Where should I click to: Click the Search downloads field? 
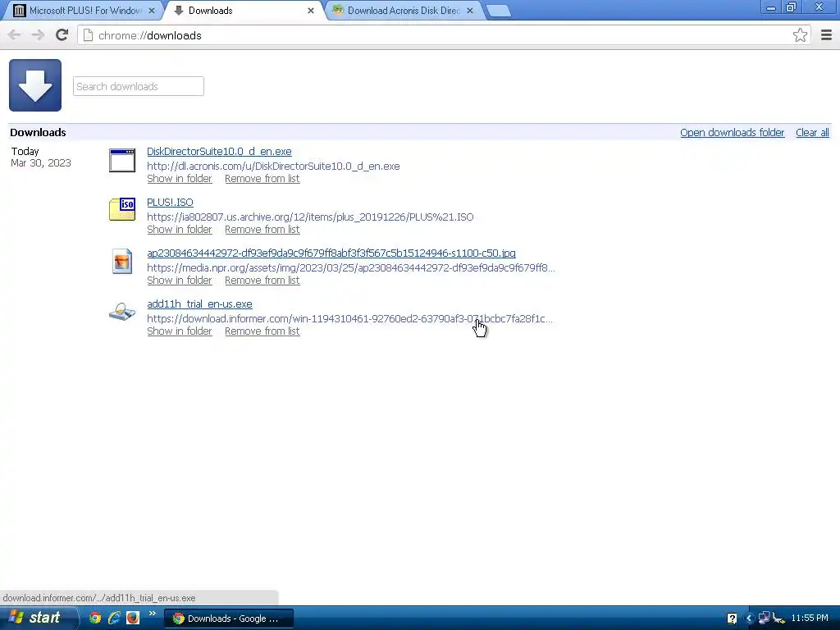tap(138, 86)
